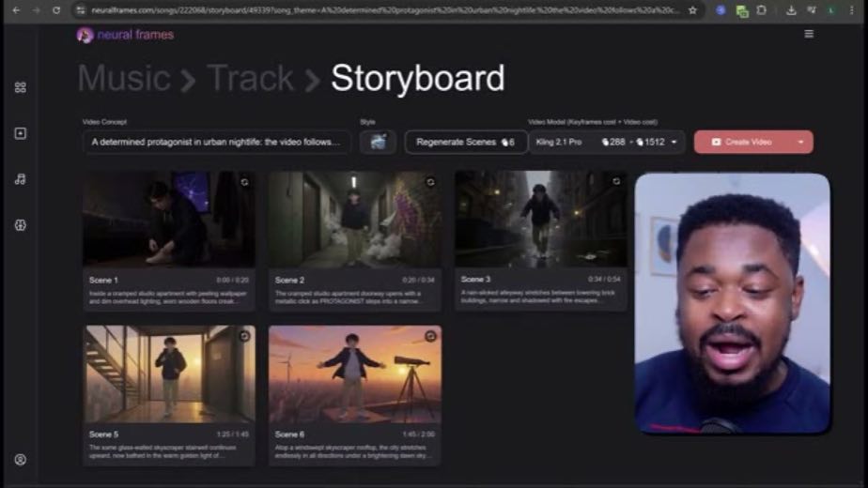The width and height of the screenshot is (868, 488).
Task: Expand Create Video dropdown arrow
Action: pyautogui.click(x=801, y=143)
